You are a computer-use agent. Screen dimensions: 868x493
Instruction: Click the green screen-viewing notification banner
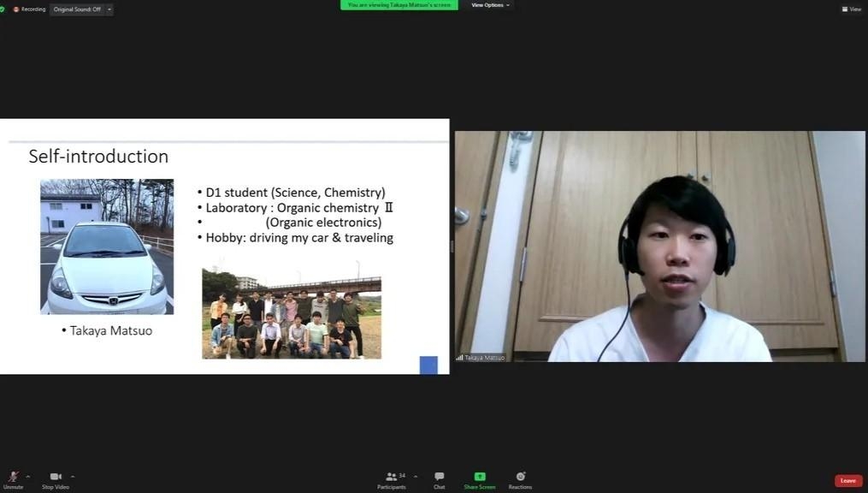(x=399, y=5)
